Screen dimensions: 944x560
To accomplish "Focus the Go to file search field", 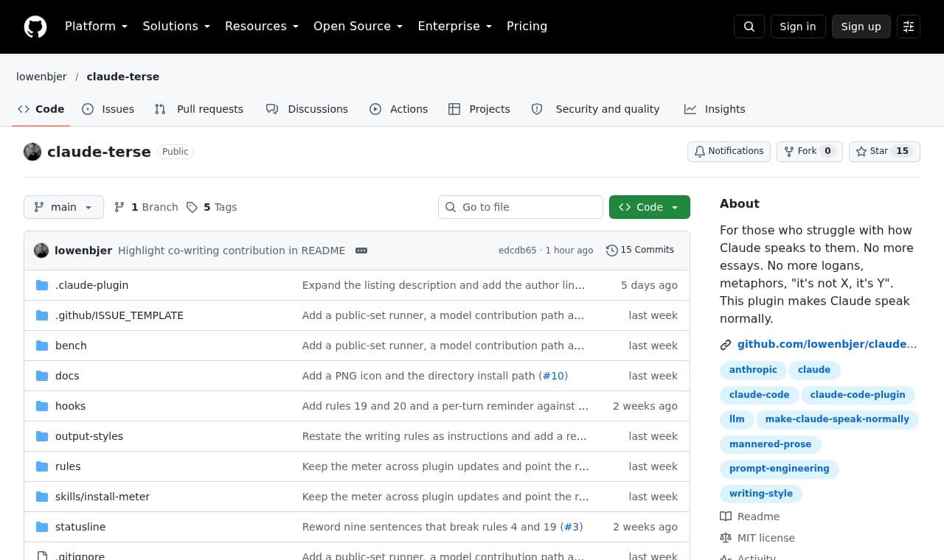I will pyautogui.click(x=521, y=207).
